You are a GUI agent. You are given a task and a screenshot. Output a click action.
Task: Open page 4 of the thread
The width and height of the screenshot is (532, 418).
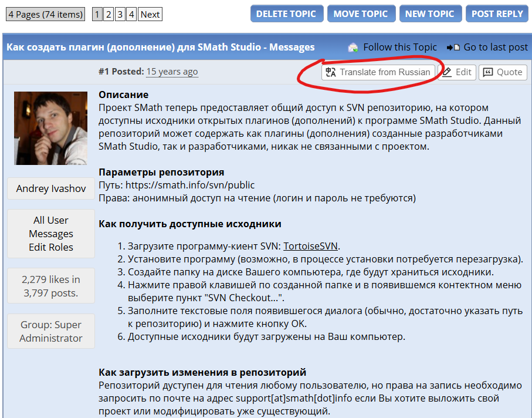coord(131,14)
